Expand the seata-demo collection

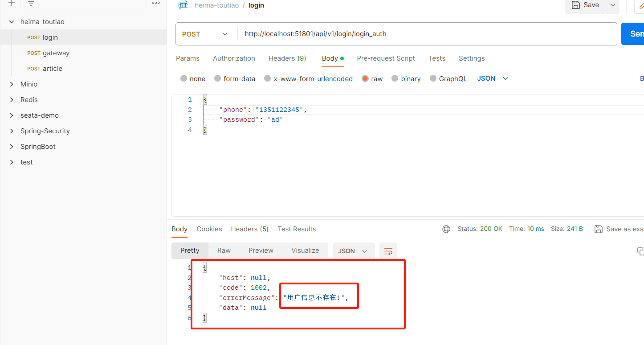coord(12,115)
